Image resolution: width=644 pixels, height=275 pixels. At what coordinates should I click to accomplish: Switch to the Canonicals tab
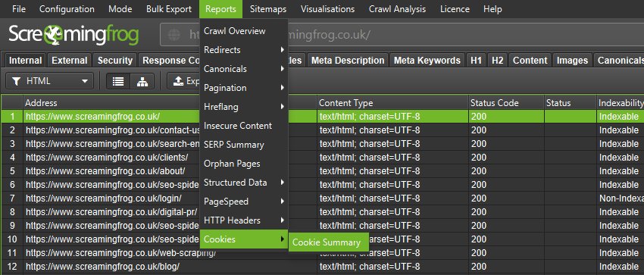(619, 61)
